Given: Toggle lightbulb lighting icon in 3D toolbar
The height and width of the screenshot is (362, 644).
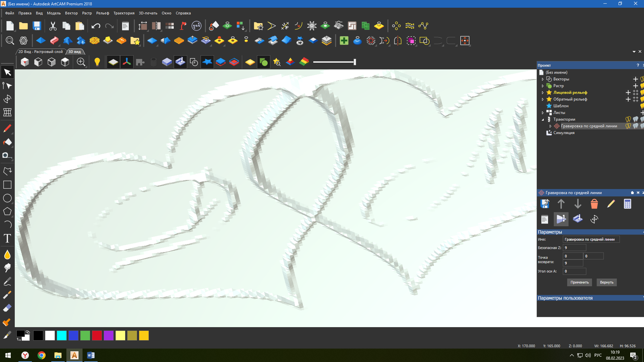Looking at the screenshot, I should point(97,62).
